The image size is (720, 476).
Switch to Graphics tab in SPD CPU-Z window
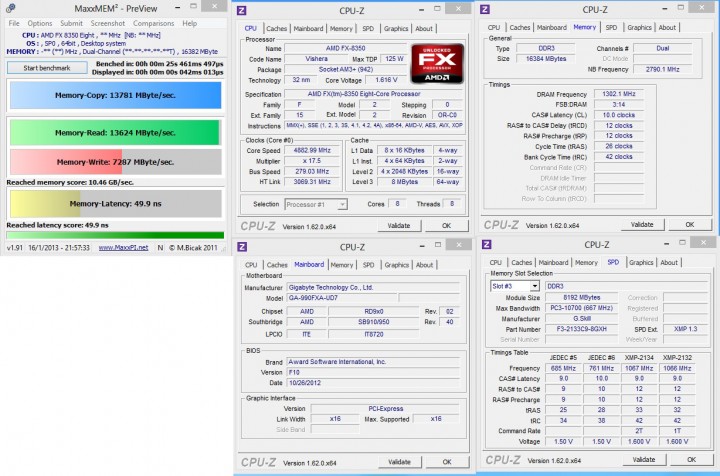(641, 263)
